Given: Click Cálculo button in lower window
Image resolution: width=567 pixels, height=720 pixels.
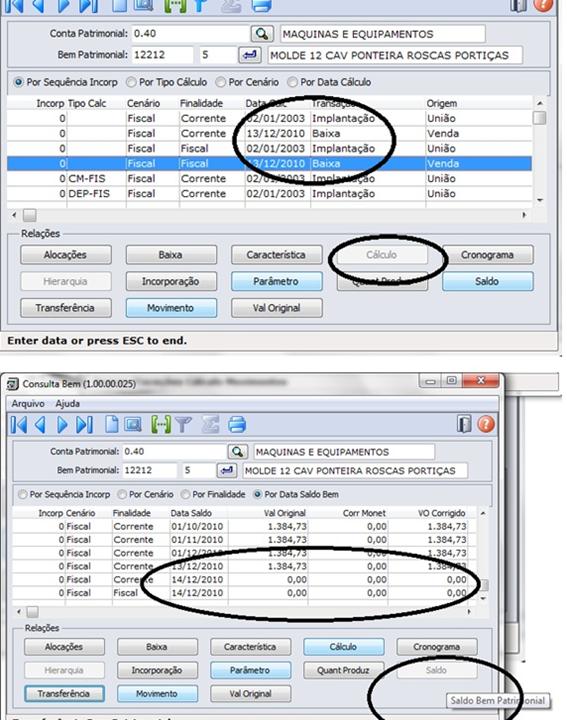Looking at the screenshot, I should [343, 647].
